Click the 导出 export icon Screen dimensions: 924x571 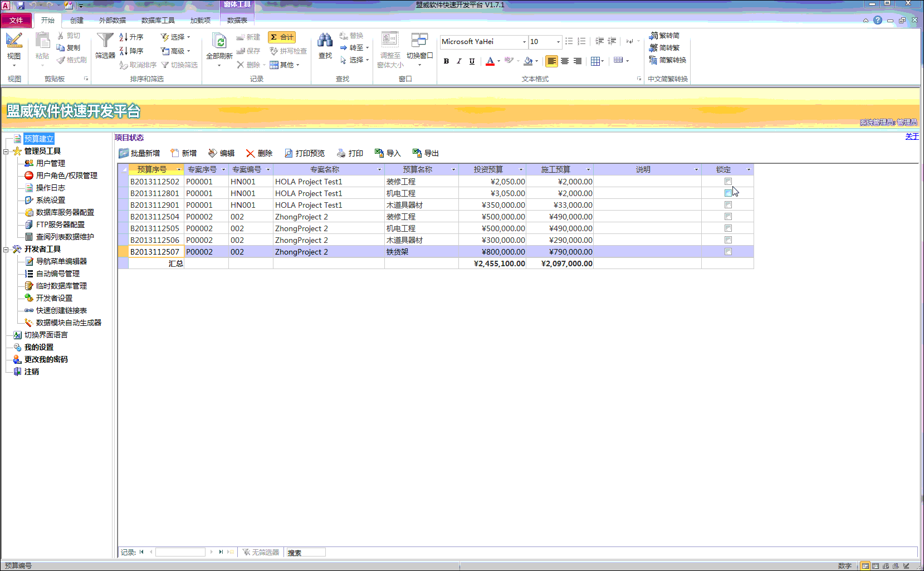point(417,153)
